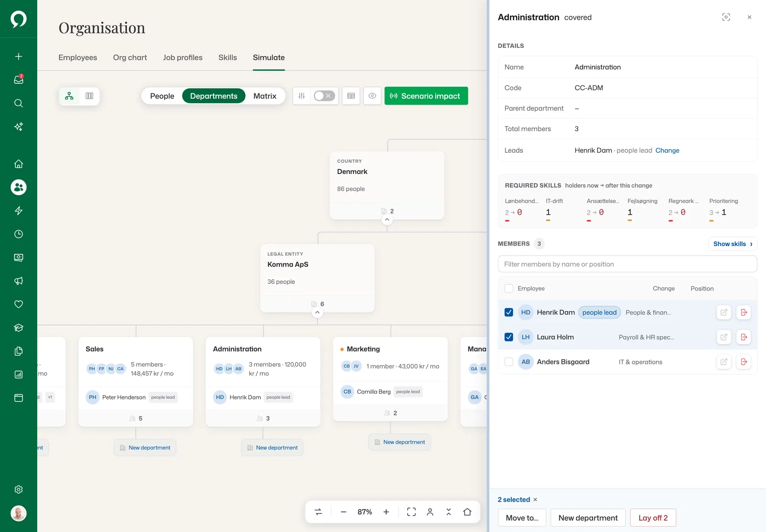Image resolution: width=766 pixels, height=532 pixels.
Task: Click Change link next to Henrik Dam lead
Action: click(667, 150)
